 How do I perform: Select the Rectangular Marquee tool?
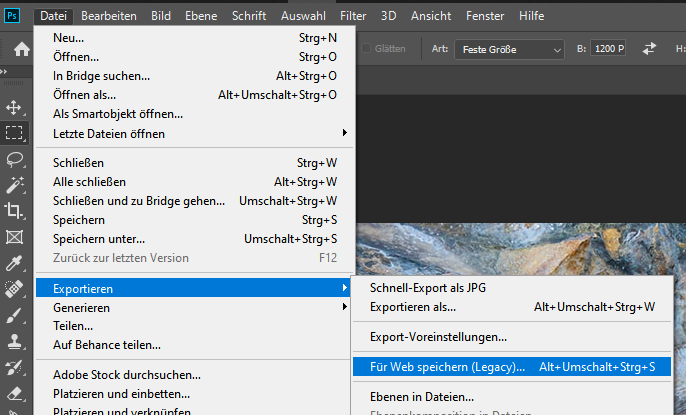click(x=14, y=133)
